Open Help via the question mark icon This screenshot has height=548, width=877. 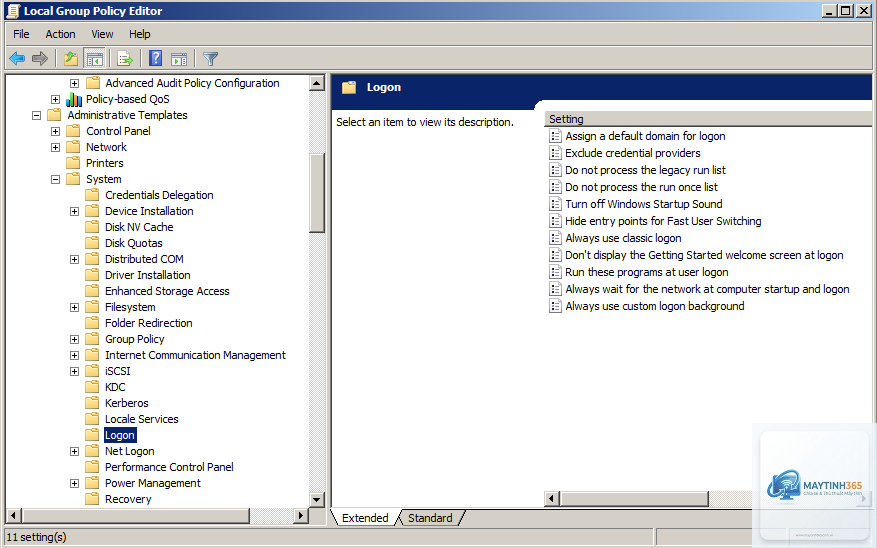click(155, 58)
